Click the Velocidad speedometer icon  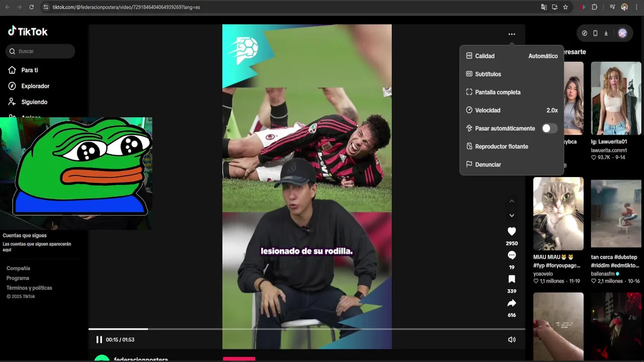pos(469,110)
